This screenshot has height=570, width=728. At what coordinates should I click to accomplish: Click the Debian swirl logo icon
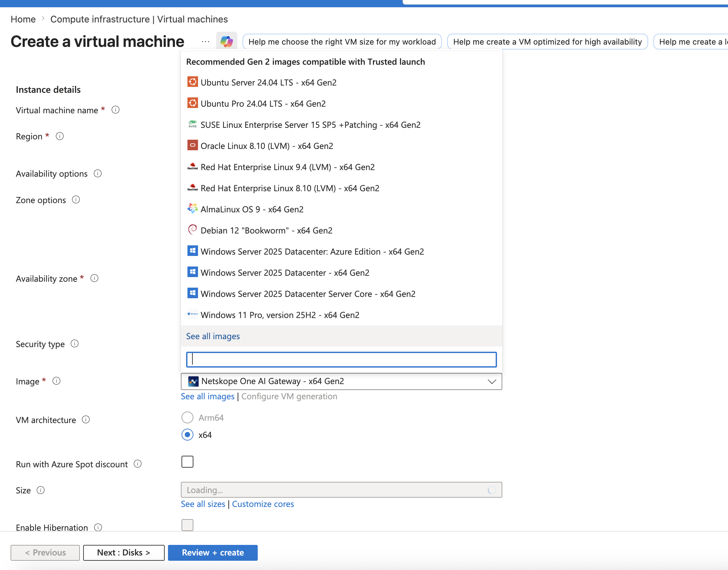(192, 230)
